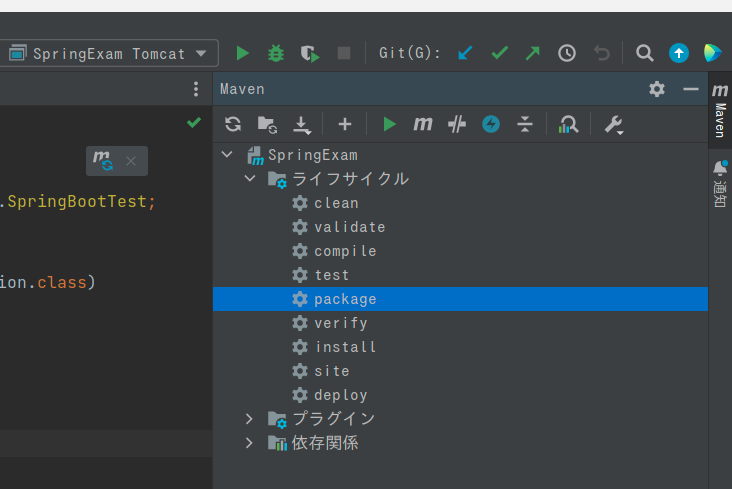The image size is (732, 489).
Task: Collapse the ライフサイクル node
Action: pyautogui.click(x=250, y=179)
